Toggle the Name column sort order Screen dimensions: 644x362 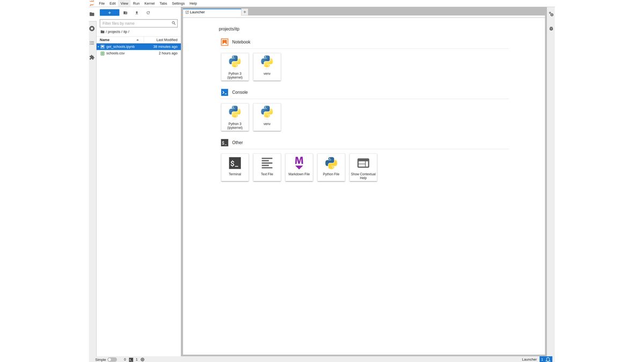coord(105,40)
